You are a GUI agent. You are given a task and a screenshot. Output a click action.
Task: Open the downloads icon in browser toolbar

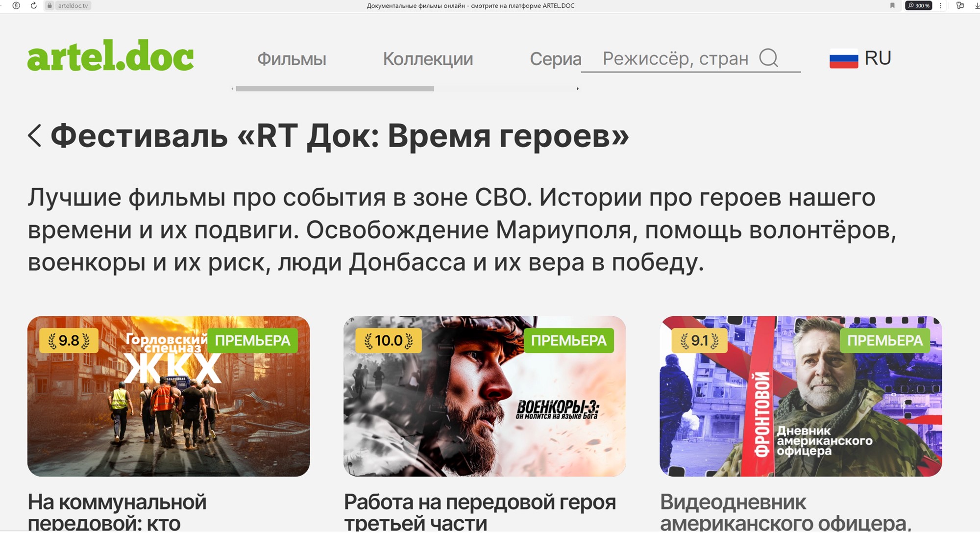click(x=977, y=5)
